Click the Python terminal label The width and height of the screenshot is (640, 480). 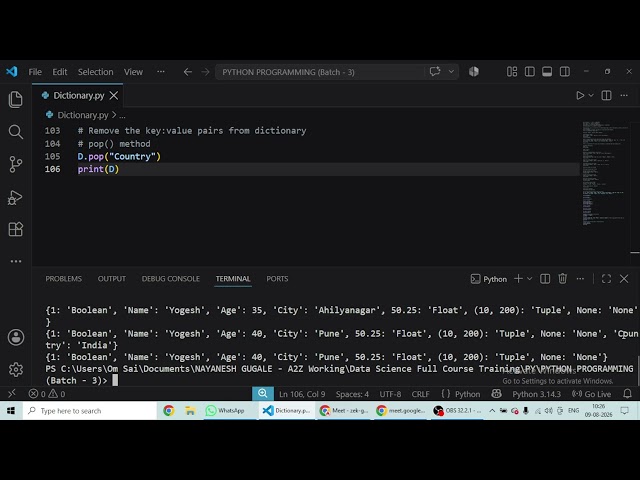489,279
